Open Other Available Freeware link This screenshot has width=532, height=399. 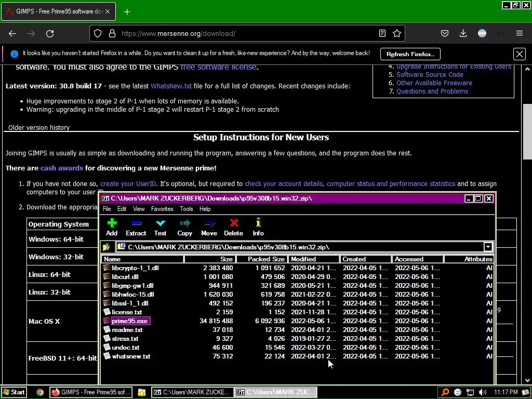pyautogui.click(x=434, y=83)
